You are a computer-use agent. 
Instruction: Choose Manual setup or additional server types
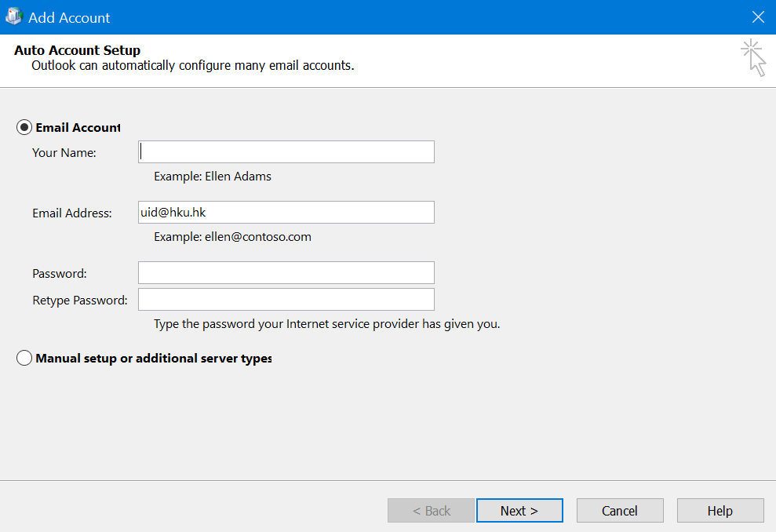[24, 358]
